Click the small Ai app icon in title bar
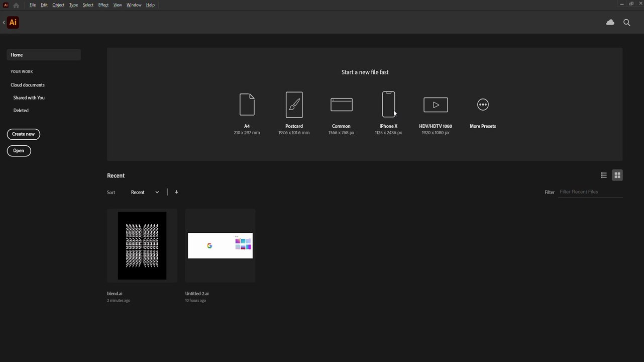 coord(6,5)
